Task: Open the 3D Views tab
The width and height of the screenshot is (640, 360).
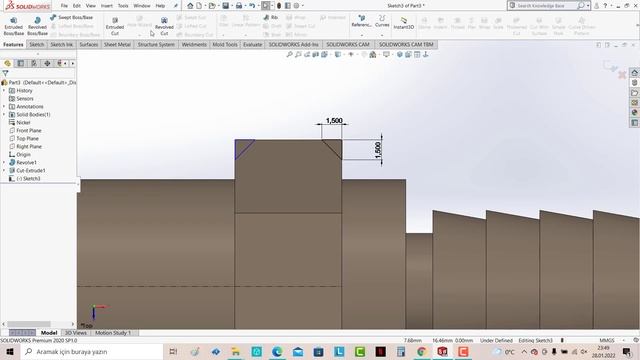Action: (76, 333)
